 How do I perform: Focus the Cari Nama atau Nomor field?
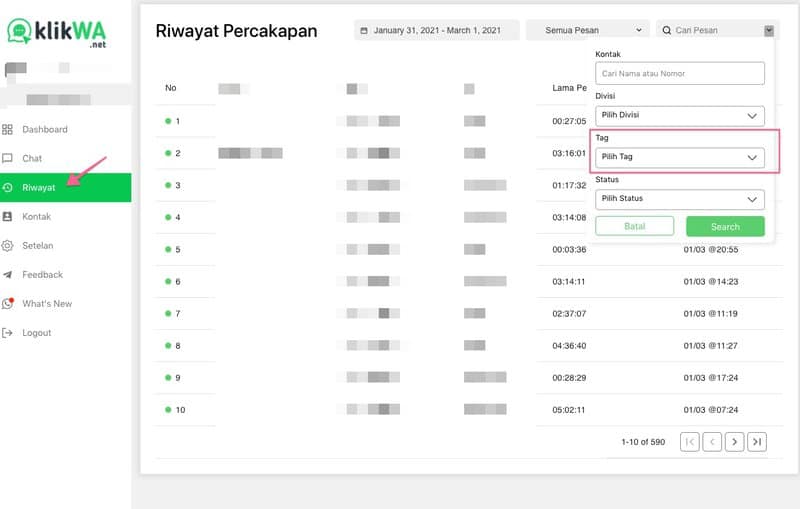click(680, 73)
